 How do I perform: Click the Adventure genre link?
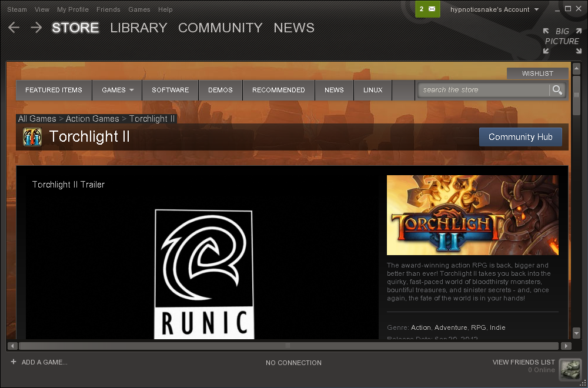pyautogui.click(x=451, y=327)
